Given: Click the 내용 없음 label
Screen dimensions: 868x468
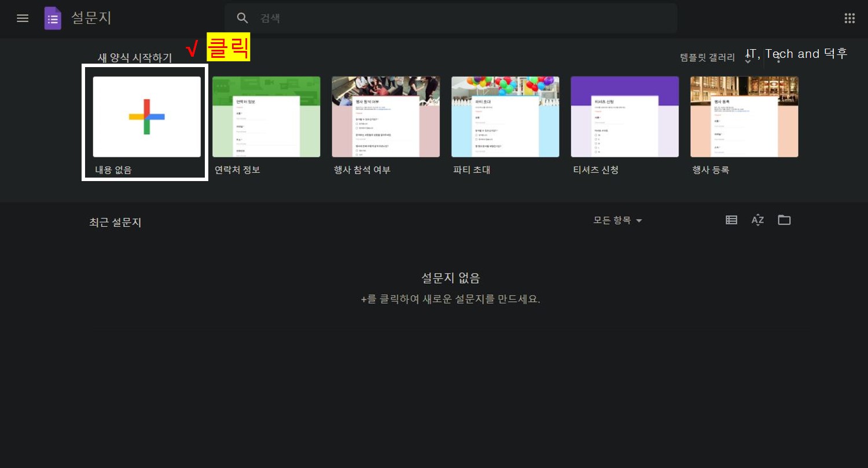Looking at the screenshot, I should click(x=113, y=170).
